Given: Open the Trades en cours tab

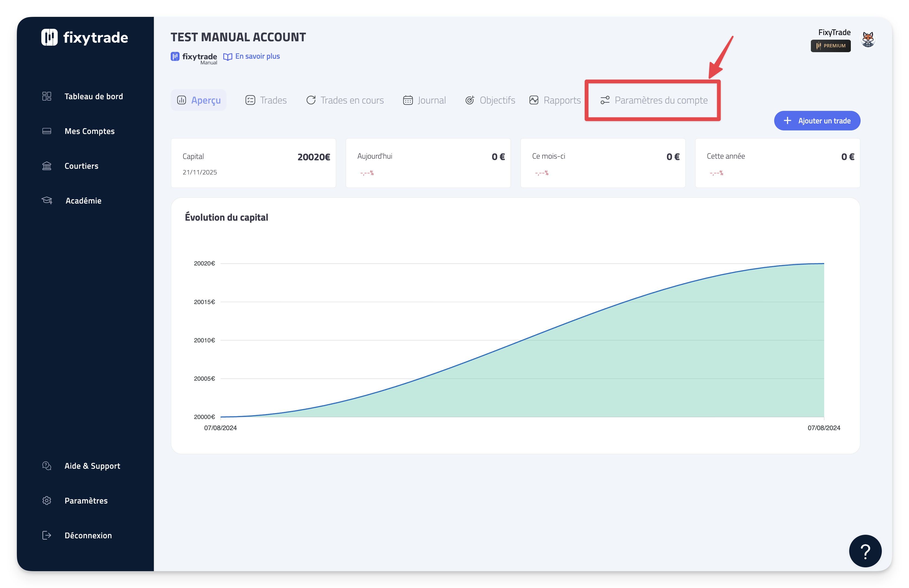Looking at the screenshot, I should click(x=345, y=100).
